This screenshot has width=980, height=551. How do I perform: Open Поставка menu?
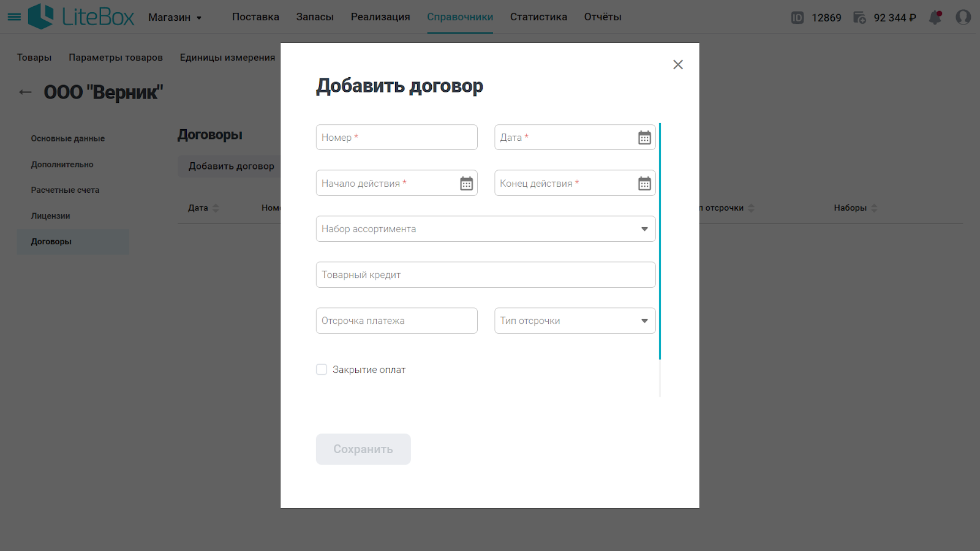tap(255, 17)
